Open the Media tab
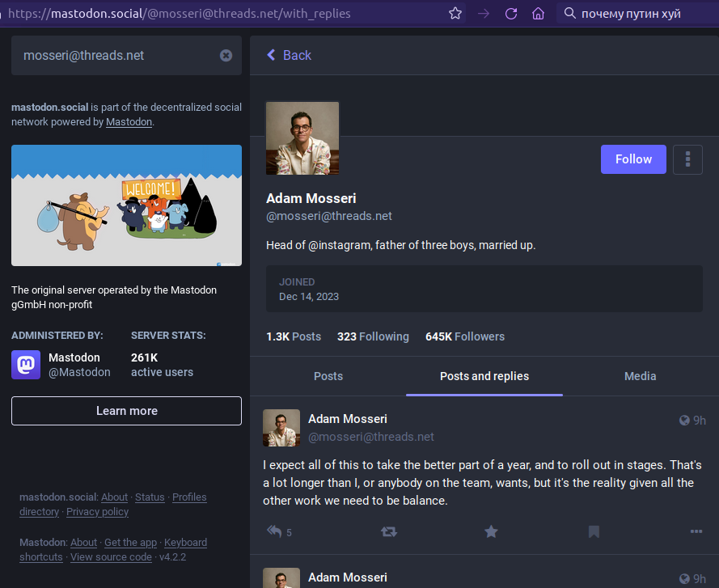This screenshot has height=588, width=719. click(640, 376)
